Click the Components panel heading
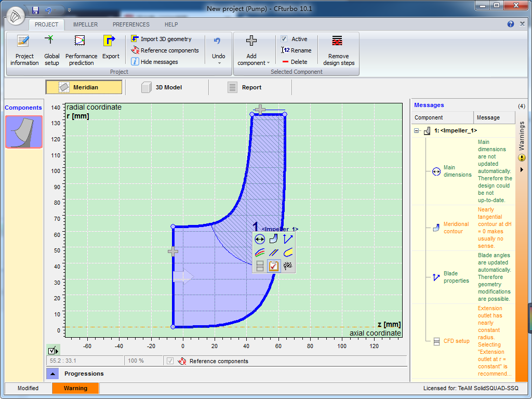Screen dimensions: 532x399 click(x=23, y=108)
